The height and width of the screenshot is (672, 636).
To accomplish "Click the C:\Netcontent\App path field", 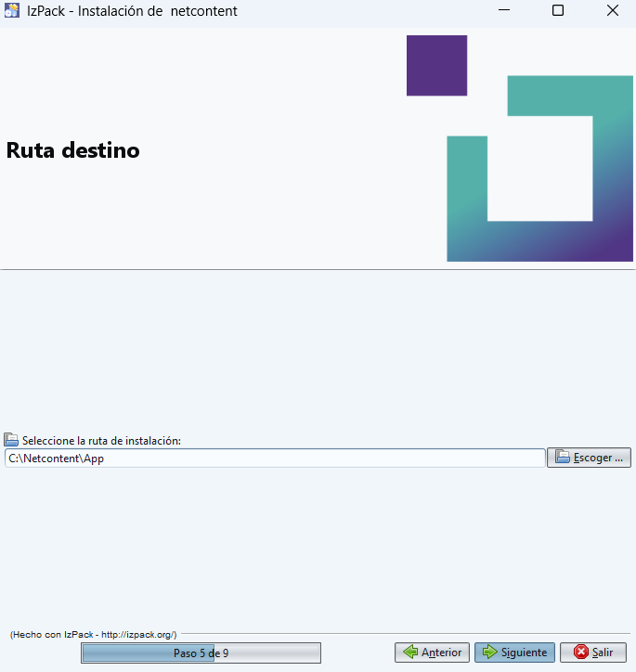I will tap(274, 458).
